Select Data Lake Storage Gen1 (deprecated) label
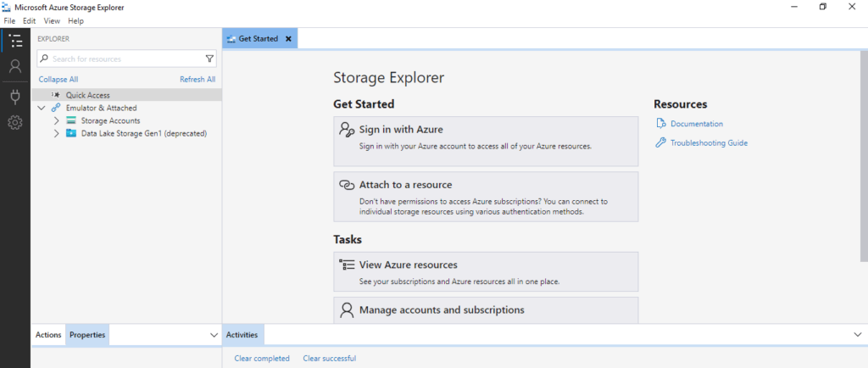The image size is (868, 368). point(144,133)
